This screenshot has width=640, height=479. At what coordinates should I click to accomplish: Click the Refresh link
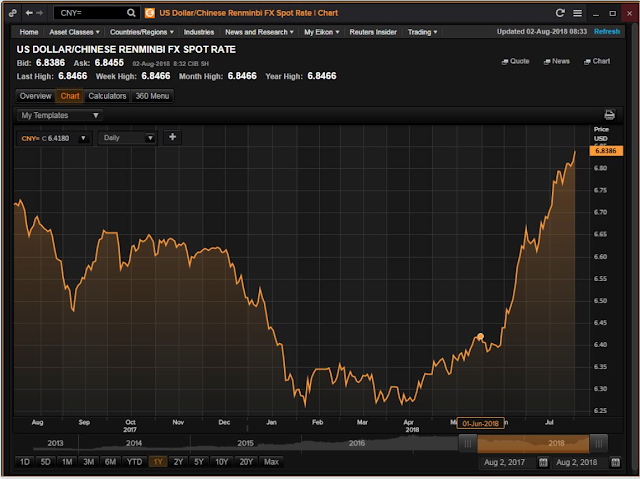607,31
